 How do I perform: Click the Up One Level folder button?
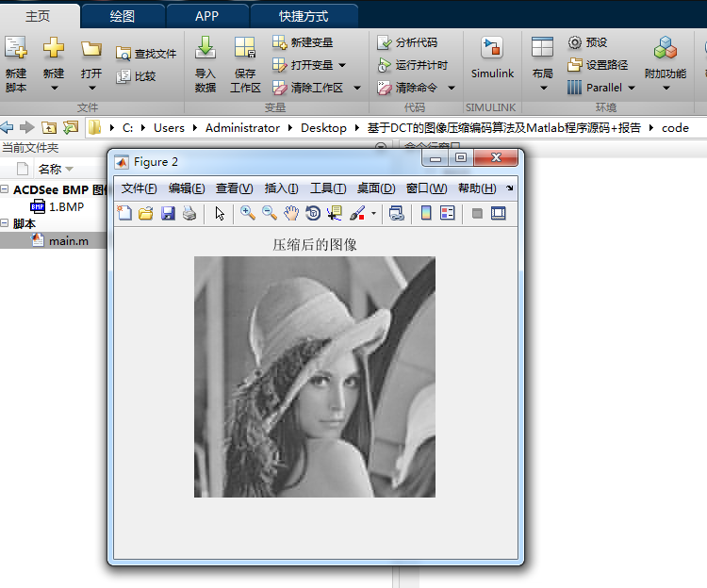pyautogui.click(x=49, y=127)
